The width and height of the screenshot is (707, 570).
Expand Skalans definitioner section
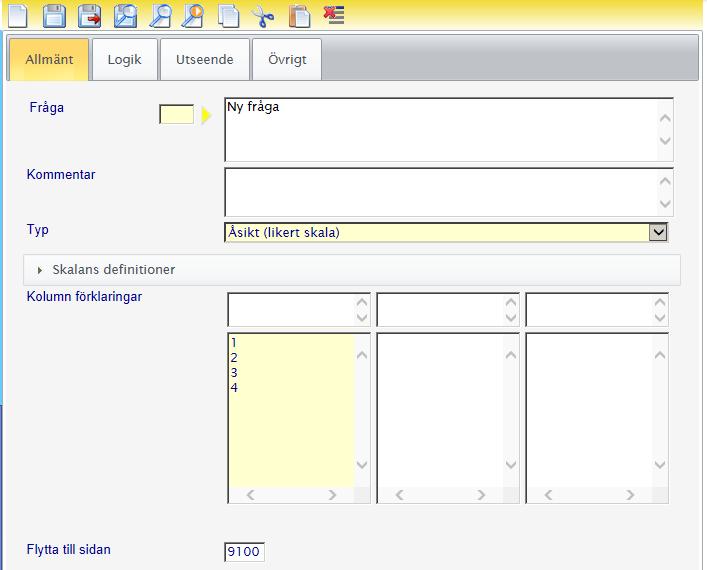click(x=352, y=270)
